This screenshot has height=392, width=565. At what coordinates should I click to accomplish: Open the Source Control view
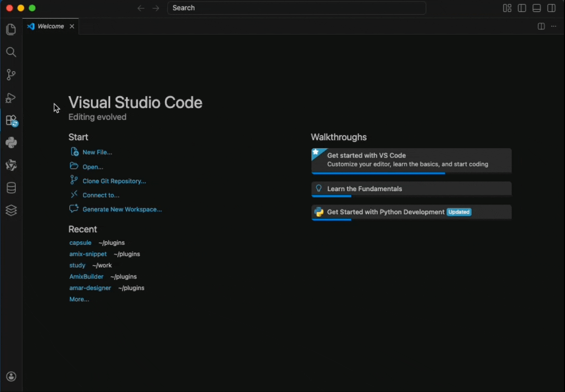tap(11, 75)
